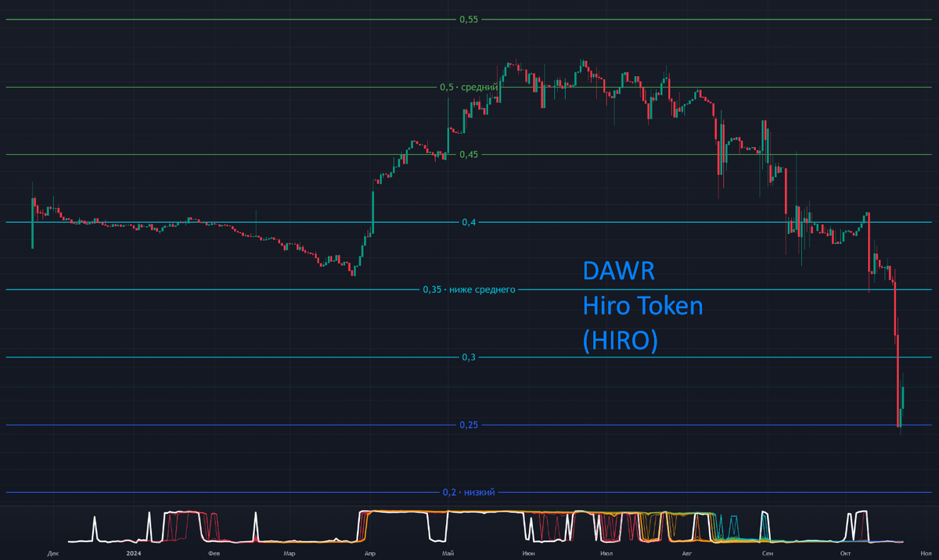The height and width of the screenshot is (560, 939).
Task: Click the 'Hiro Token' text
Action: tap(643, 307)
